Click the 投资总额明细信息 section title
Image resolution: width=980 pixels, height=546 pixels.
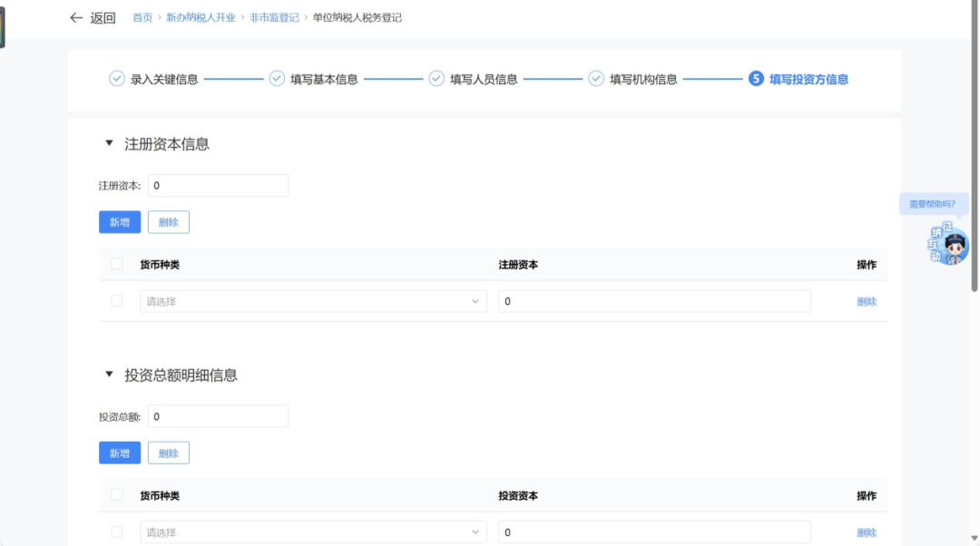click(181, 375)
